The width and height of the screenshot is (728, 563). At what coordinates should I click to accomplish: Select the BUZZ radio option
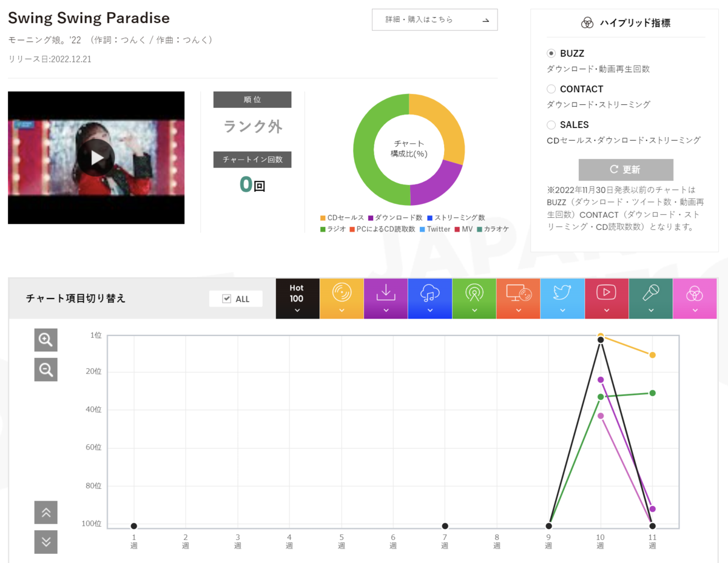click(551, 53)
